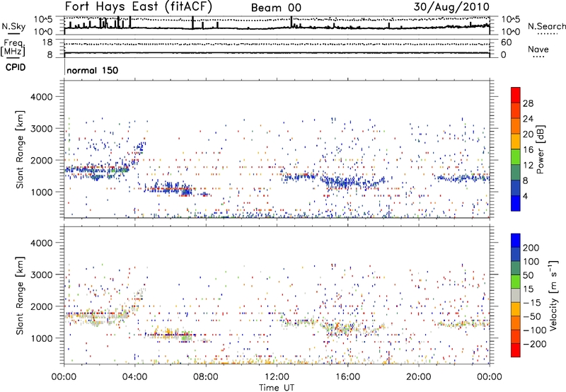
Task: Click the N.Search legend label
Action: [x=547, y=26]
